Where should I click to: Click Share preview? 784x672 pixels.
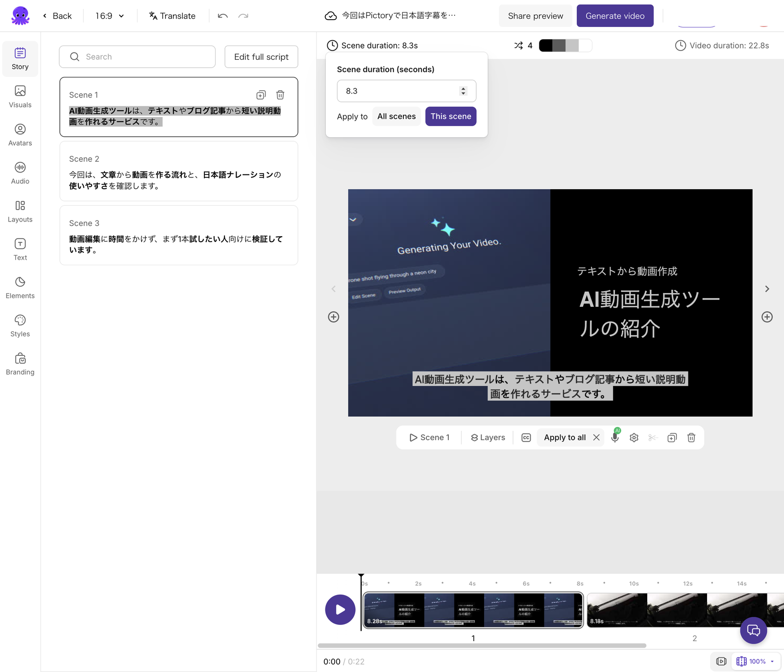click(536, 16)
